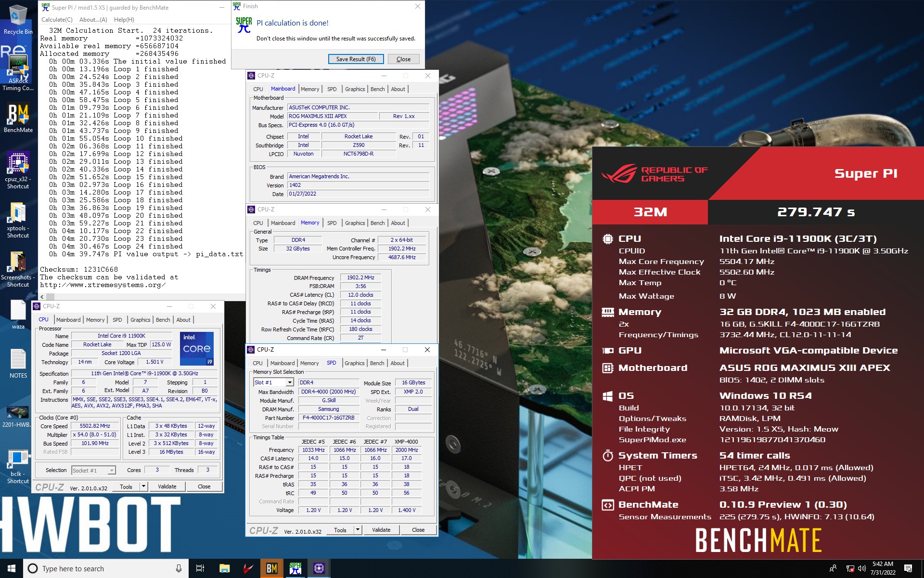924x578 pixels.
Task: Click DRAM Frequency 1902.2 MHz value
Action: point(361,277)
